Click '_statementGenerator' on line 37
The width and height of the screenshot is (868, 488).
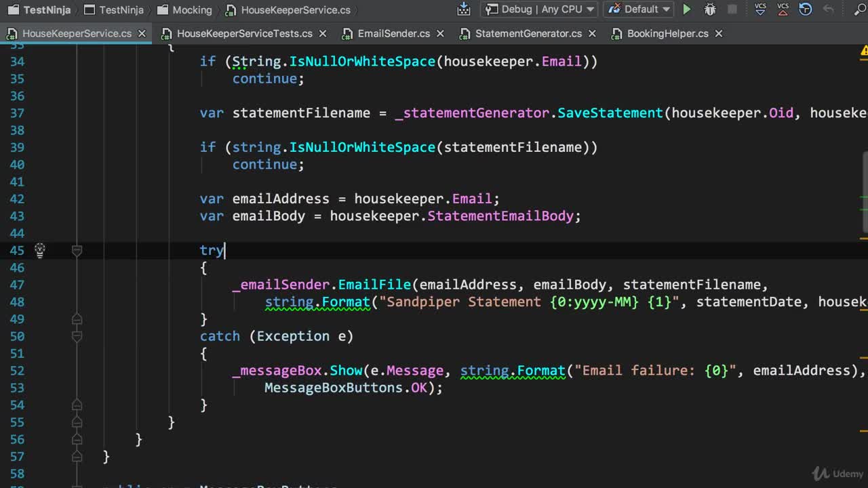coord(471,113)
